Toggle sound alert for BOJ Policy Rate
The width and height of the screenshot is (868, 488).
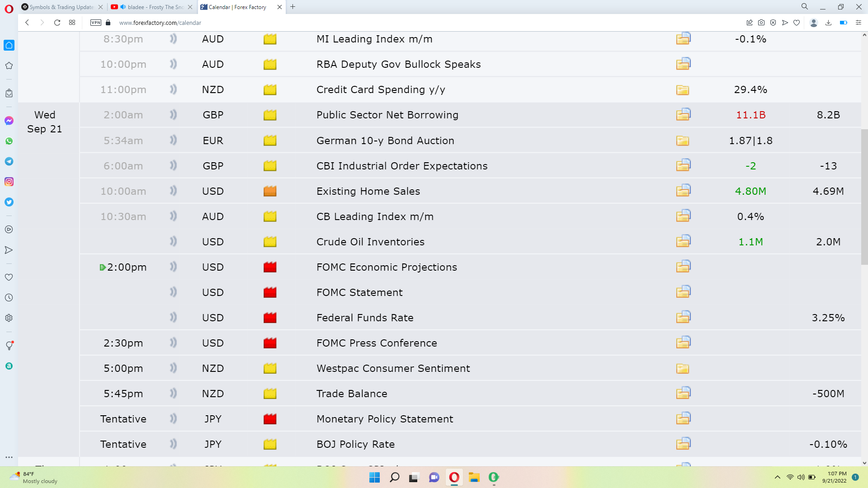point(173,444)
